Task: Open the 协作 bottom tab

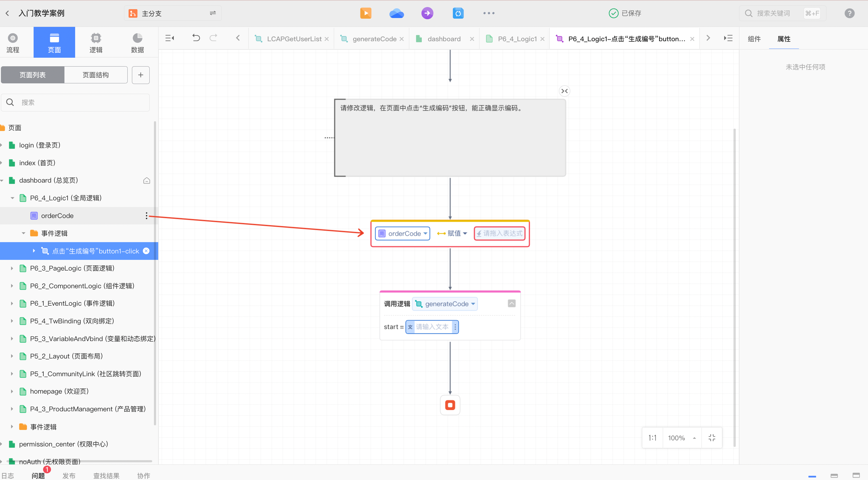Action: pos(144,475)
